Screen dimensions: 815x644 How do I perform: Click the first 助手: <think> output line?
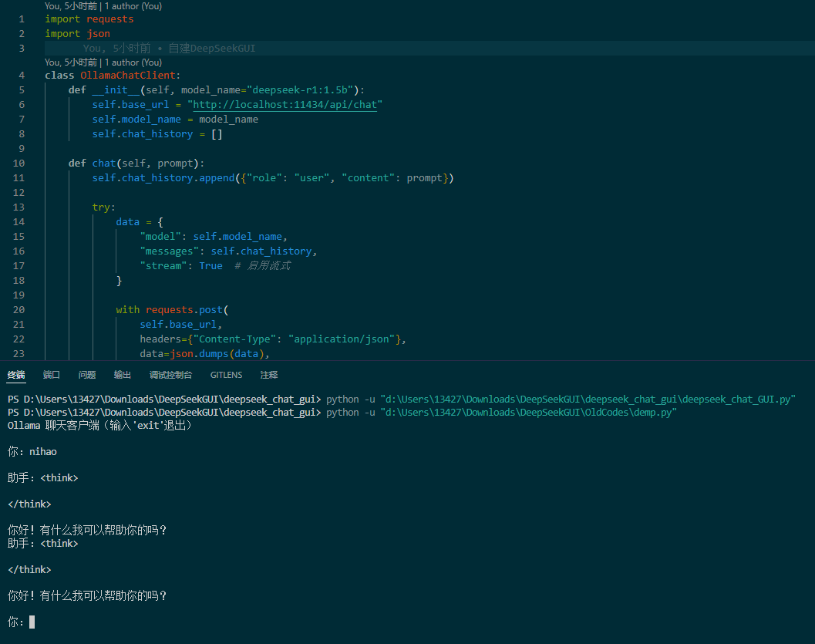(42, 477)
